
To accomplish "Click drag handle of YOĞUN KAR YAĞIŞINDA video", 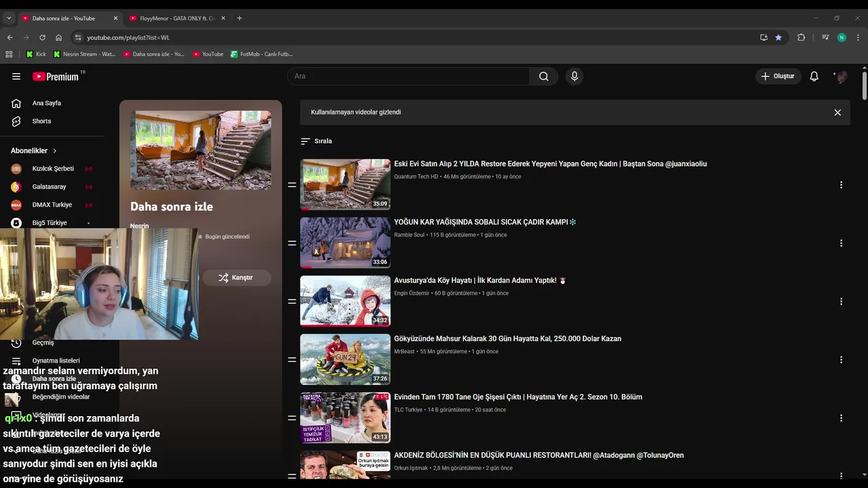I will coord(292,243).
